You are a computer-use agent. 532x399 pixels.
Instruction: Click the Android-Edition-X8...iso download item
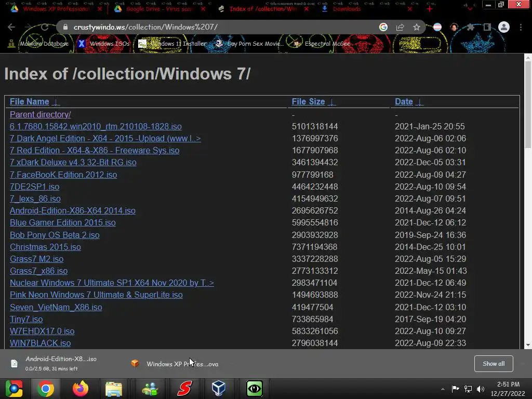point(61,363)
